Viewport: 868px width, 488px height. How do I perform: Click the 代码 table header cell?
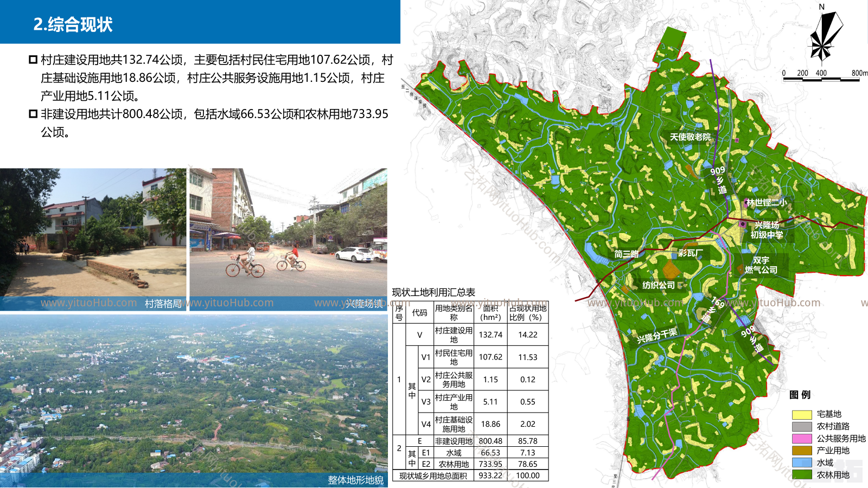pos(419,313)
